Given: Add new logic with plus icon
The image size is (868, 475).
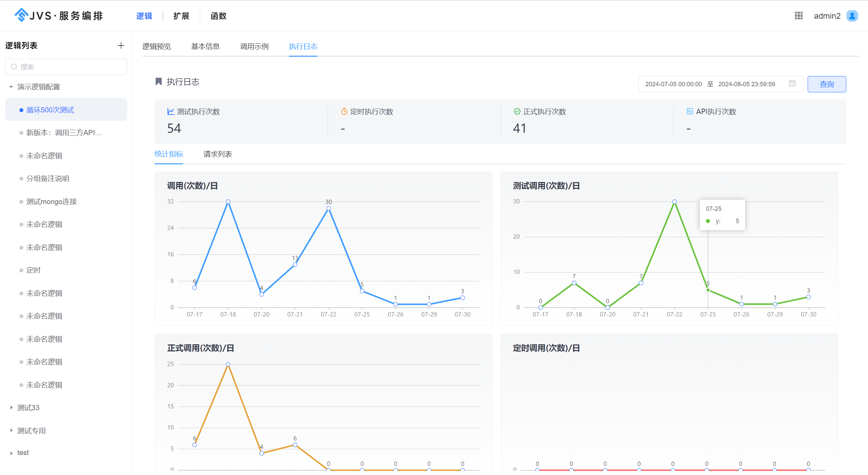Looking at the screenshot, I should point(121,45).
